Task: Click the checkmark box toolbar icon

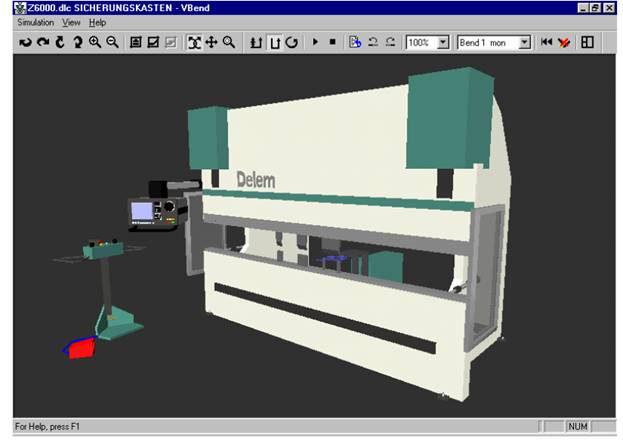Action: click(153, 42)
